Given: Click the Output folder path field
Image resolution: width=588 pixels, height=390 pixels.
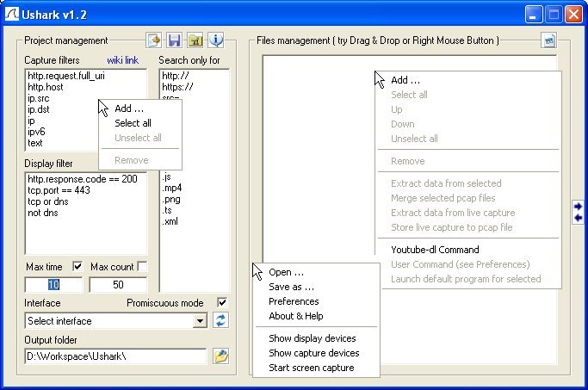Looking at the screenshot, I should coord(115,356).
